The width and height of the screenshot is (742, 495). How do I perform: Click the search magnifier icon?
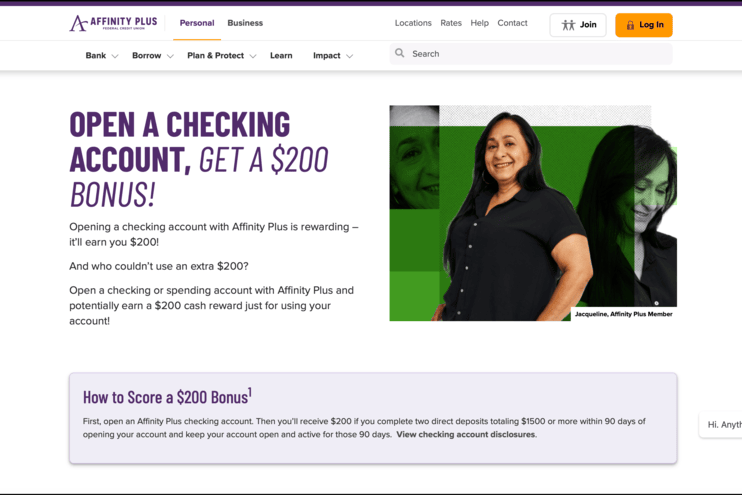click(x=400, y=53)
